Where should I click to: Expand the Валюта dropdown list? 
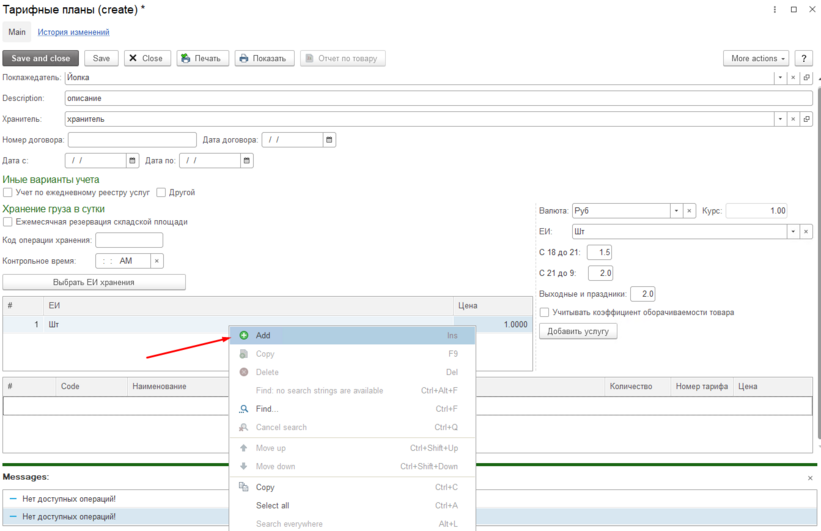[x=676, y=211]
